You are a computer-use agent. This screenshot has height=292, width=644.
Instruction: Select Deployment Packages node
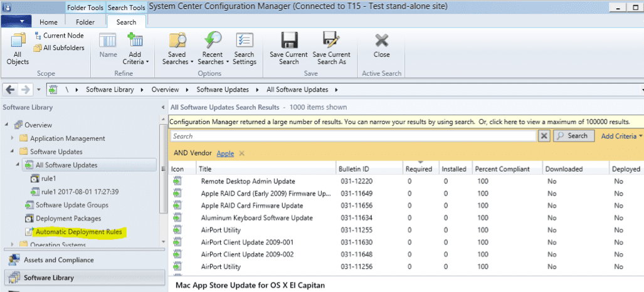[68, 219]
